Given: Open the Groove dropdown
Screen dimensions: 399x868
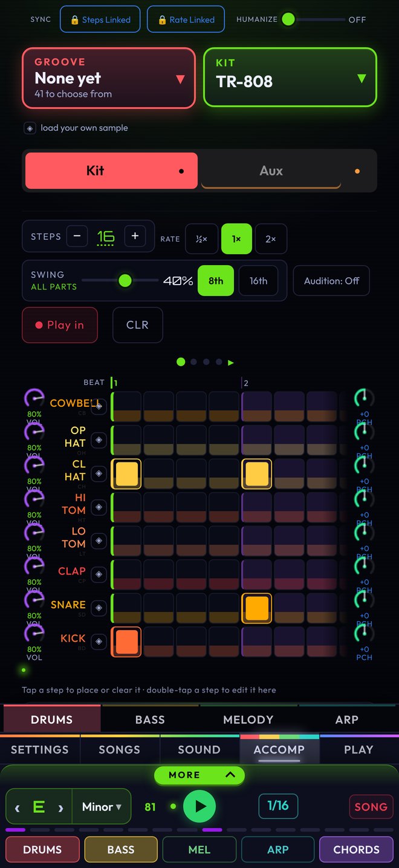Looking at the screenshot, I should point(109,78).
